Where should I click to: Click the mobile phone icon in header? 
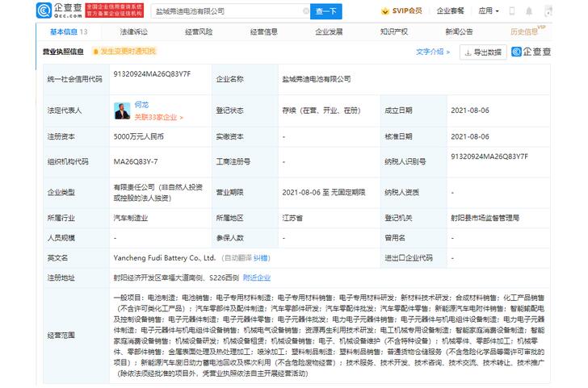(x=512, y=10)
